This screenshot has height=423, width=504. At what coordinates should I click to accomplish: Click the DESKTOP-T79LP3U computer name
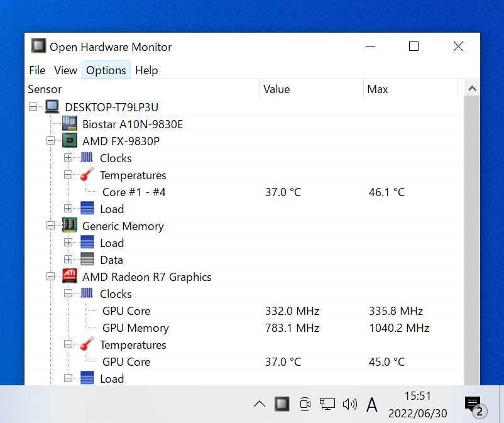tap(111, 107)
